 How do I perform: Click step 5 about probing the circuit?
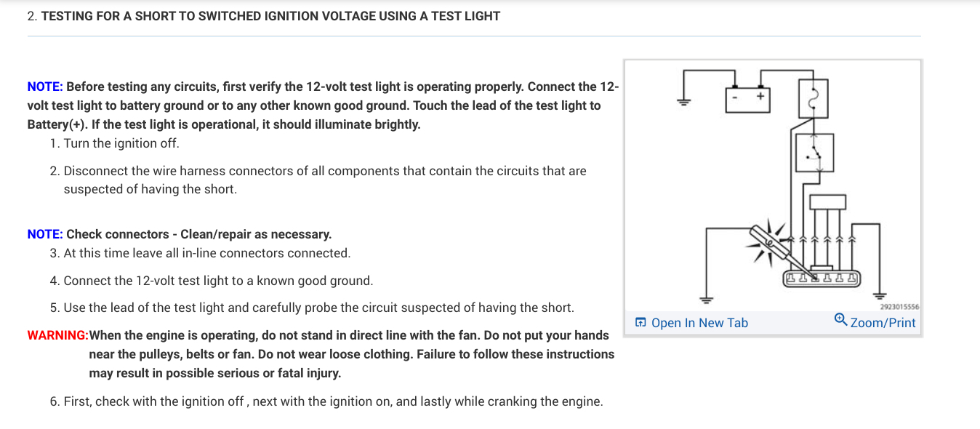tap(318, 308)
